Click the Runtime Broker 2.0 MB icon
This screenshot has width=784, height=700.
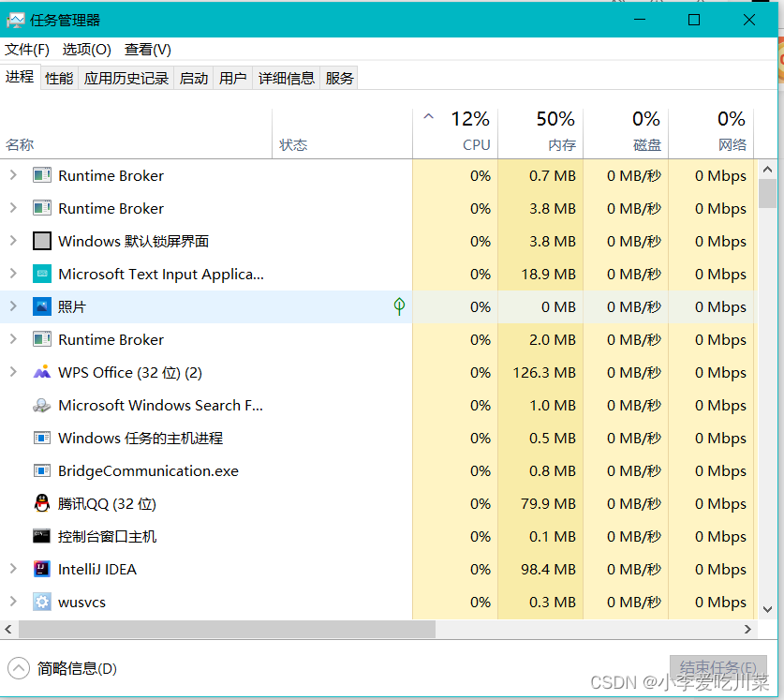(42, 340)
